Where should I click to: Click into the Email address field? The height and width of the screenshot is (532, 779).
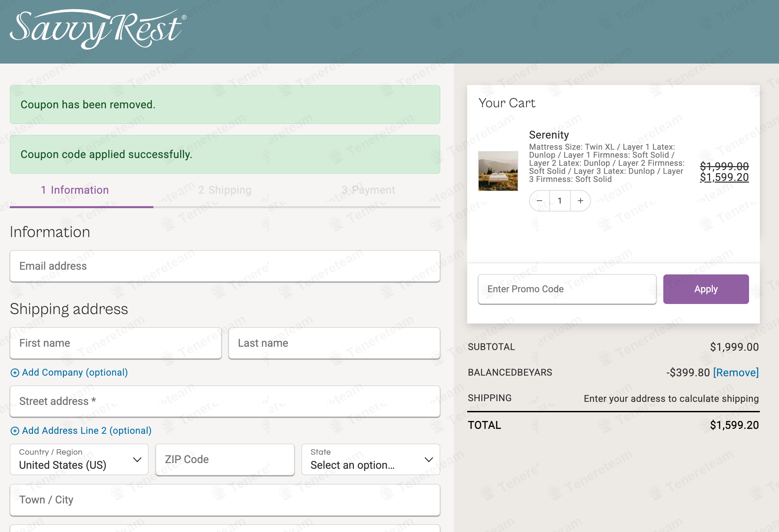click(x=225, y=266)
